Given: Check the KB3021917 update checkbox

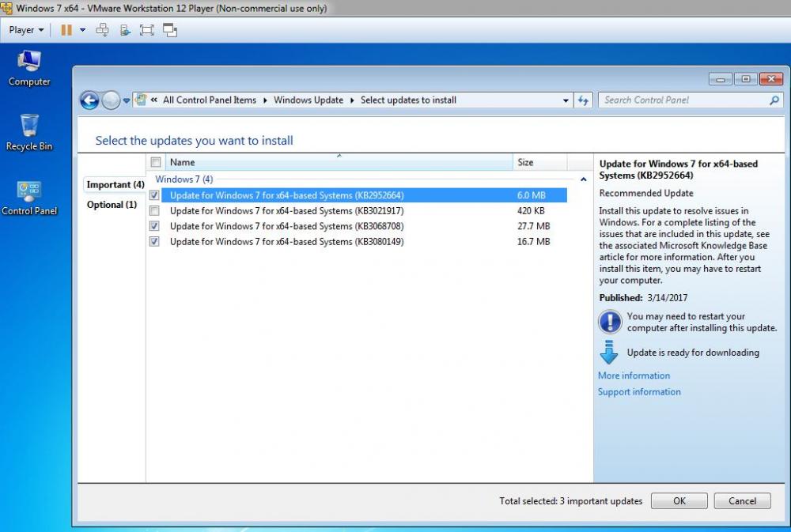Looking at the screenshot, I should [x=154, y=211].
